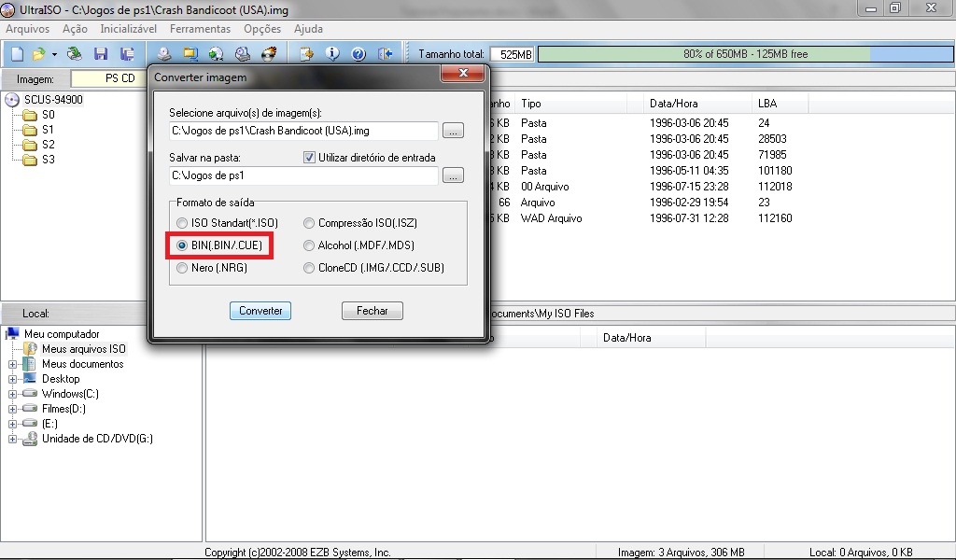The image size is (956, 560).
Task: Open the Ferramentas menu
Action: tap(200, 29)
